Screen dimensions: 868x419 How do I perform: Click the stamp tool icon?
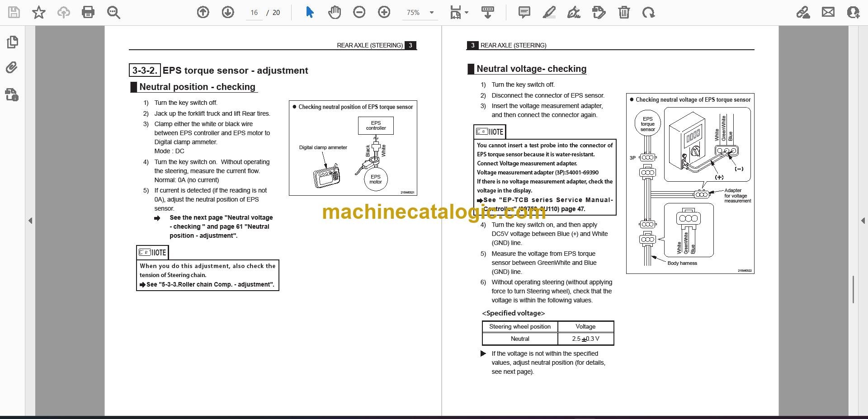(x=599, y=12)
